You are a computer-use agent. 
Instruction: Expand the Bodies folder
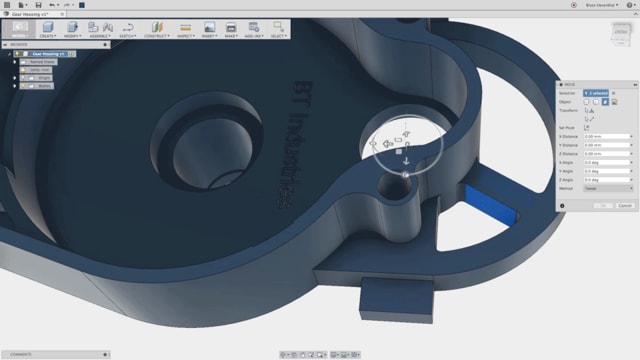pyautogui.click(x=15, y=86)
